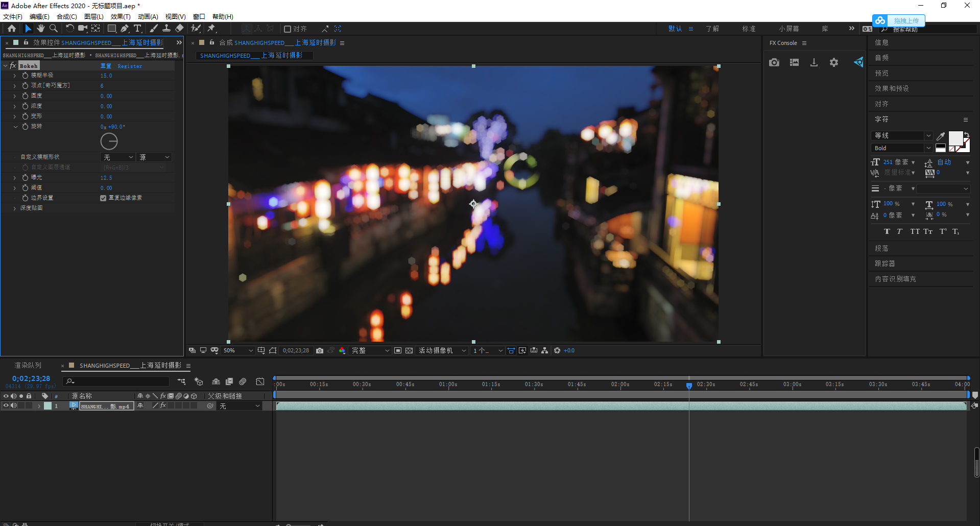Viewport: 980px width, 526px height.
Task: Select the Eraser tool
Action: pyautogui.click(x=179, y=29)
